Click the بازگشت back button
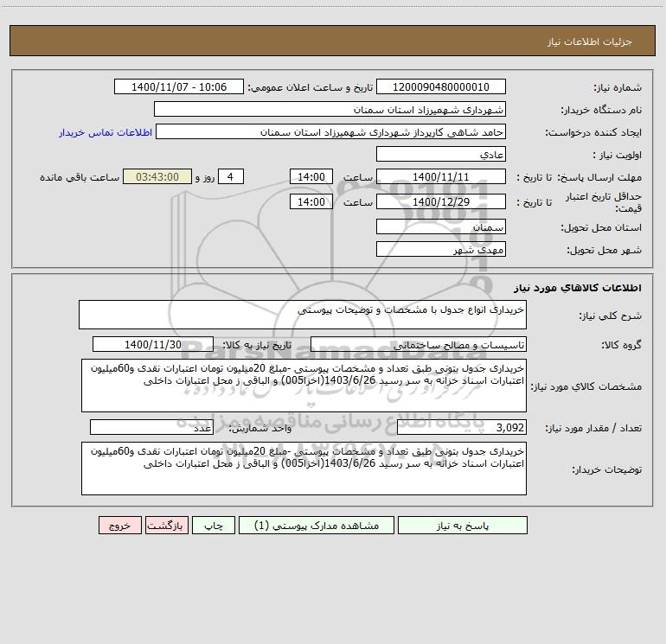This screenshot has width=666, height=644. pos(166,525)
